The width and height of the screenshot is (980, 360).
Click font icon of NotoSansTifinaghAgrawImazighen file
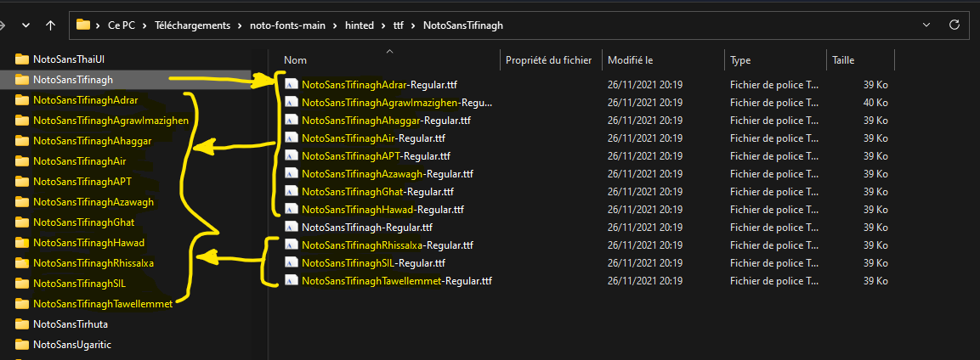[x=291, y=102]
